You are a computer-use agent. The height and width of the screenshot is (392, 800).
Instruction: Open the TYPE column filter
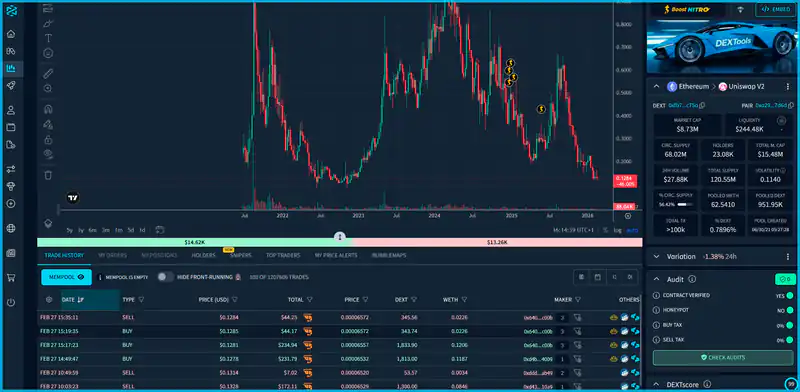point(141,300)
